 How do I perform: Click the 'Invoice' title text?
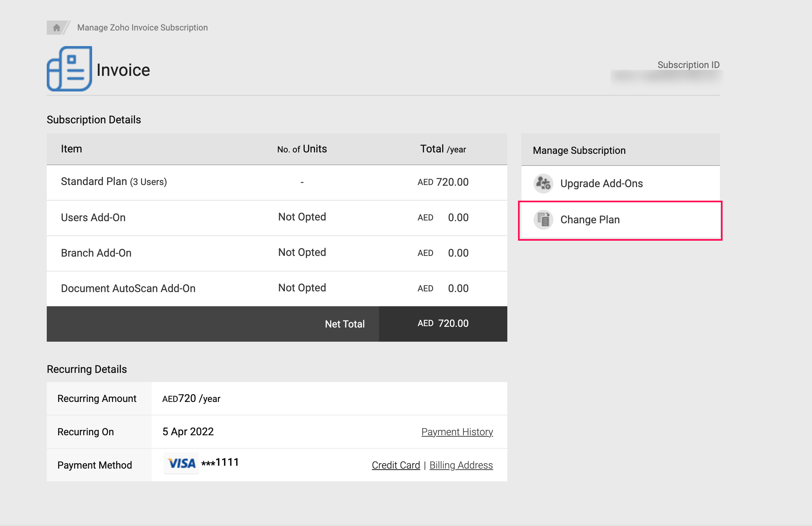click(123, 70)
